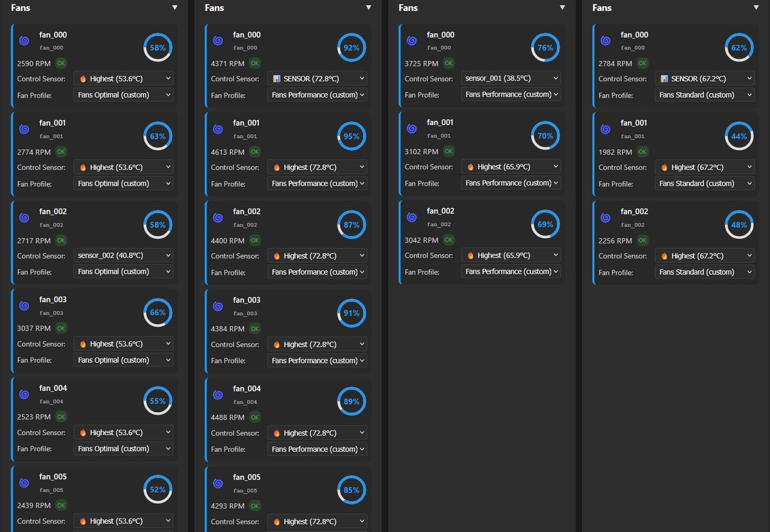Viewport: 770px width, 532px height.
Task: Collapse the Fans panel containing the 76% gauge
Action: click(x=562, y=8)
